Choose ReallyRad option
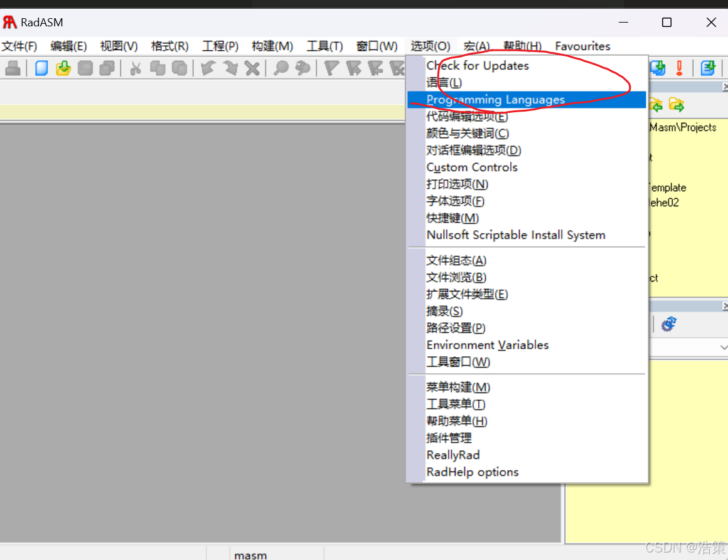728x560 pixels. [527, 455]
